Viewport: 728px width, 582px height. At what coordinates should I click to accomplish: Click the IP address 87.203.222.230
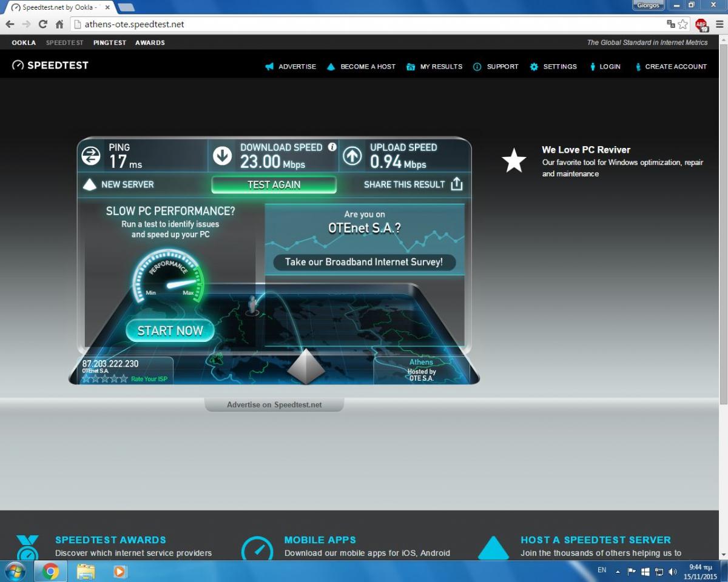pyautogui.click(x=110, y=364)
